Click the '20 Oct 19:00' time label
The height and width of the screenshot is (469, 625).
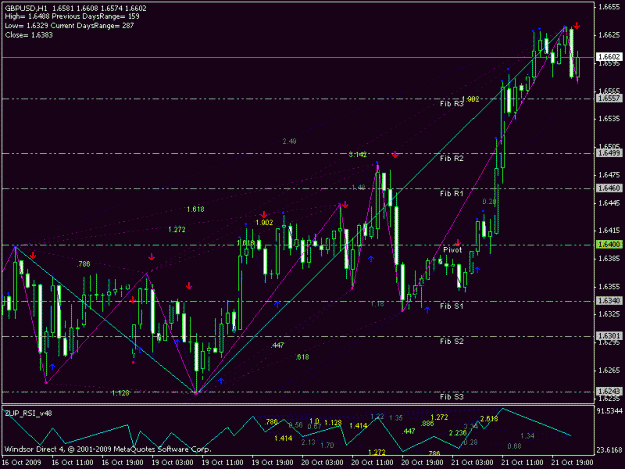coord(423,463)
